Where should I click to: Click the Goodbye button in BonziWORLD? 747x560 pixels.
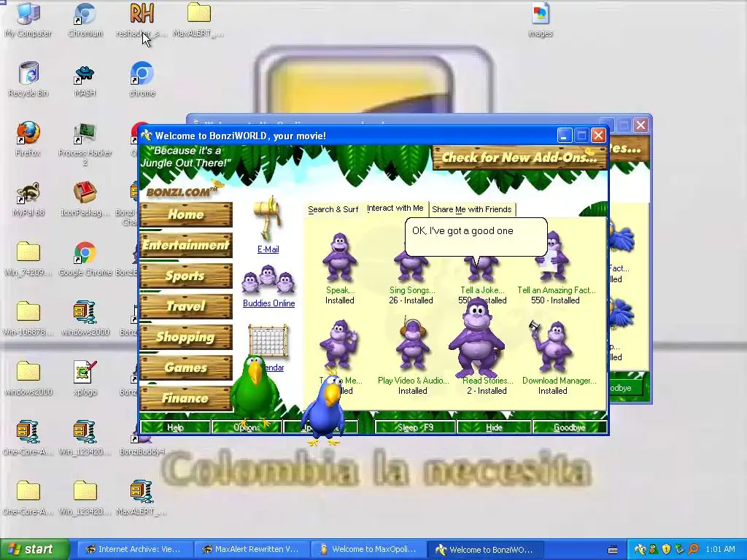[569, 427]
